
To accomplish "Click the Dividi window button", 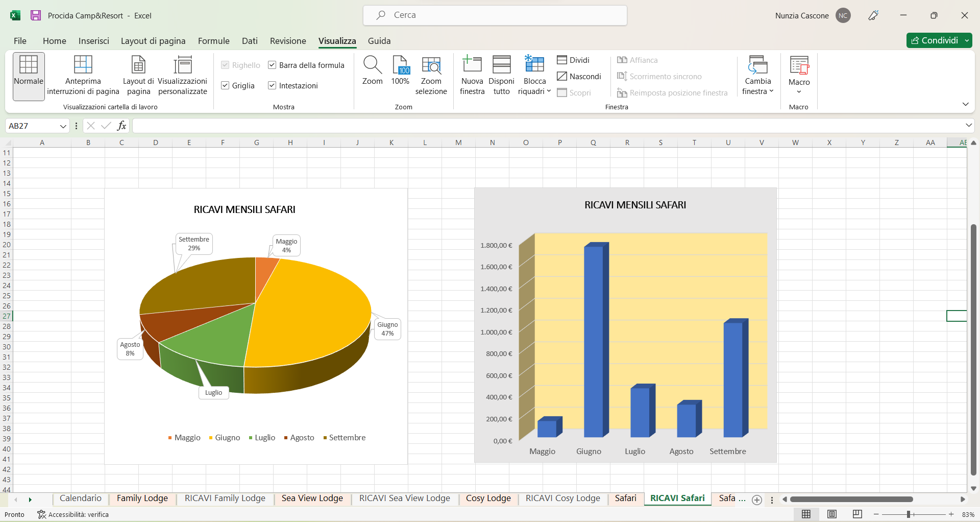I will coord(573,60).
